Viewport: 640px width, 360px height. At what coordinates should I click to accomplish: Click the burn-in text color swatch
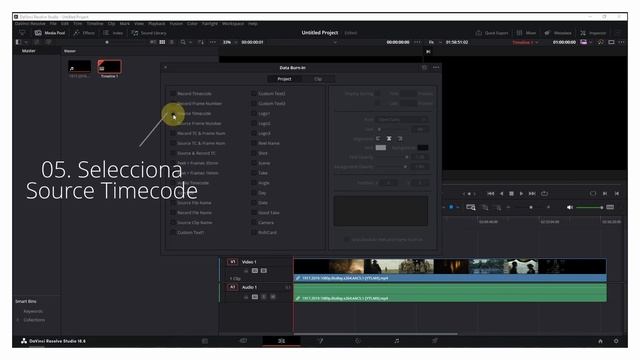pos(381,148)
